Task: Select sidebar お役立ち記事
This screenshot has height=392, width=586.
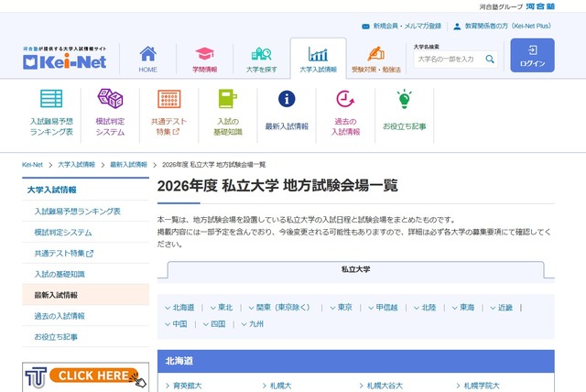Action: click(x=56, y=337)
